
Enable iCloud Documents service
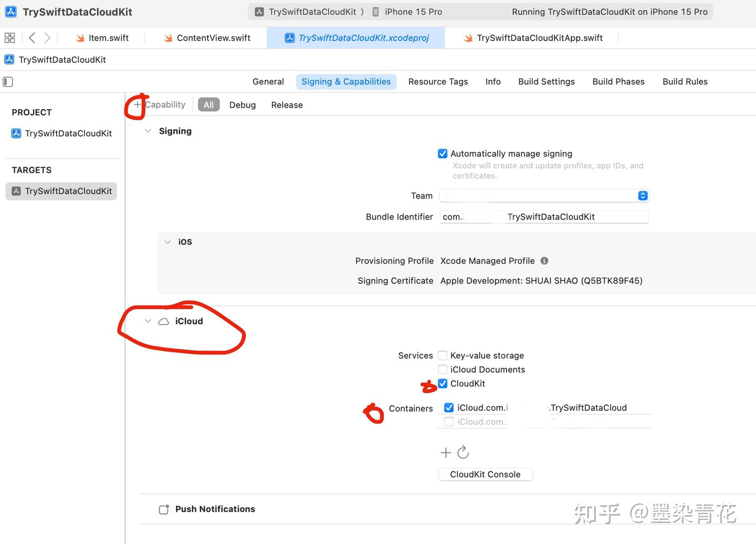click(443, 369)
